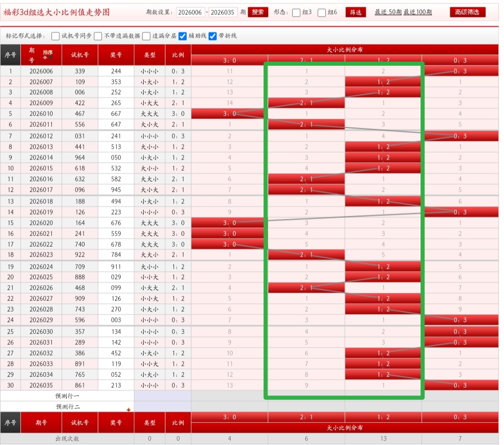Enable the 试机号同步 checkbox
This screenshot has height=445, width=504.
point(56,36)
